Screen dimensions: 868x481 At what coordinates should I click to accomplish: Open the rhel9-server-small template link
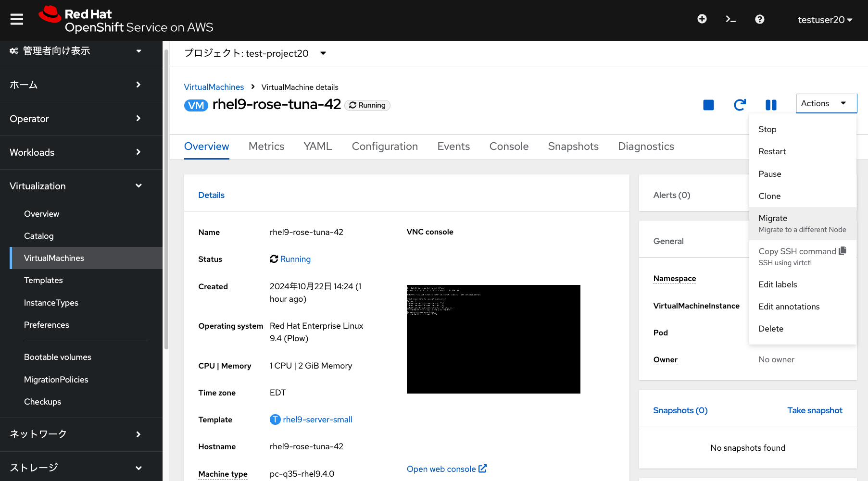tap(317, 419)
